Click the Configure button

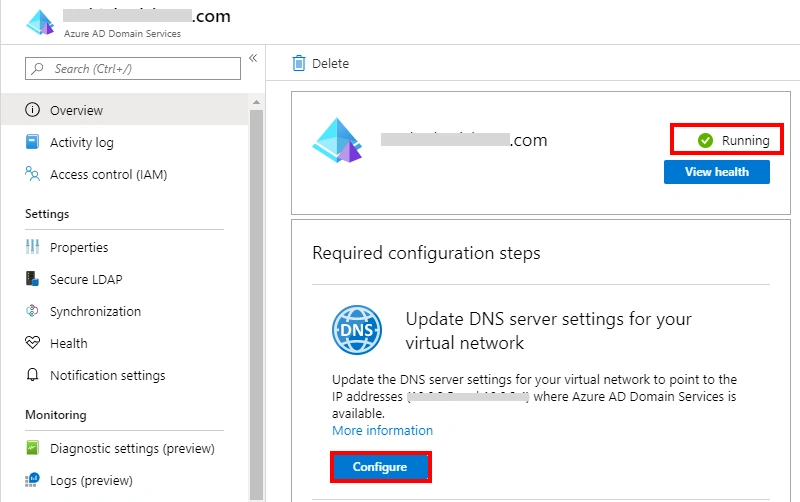pos(380,467)
